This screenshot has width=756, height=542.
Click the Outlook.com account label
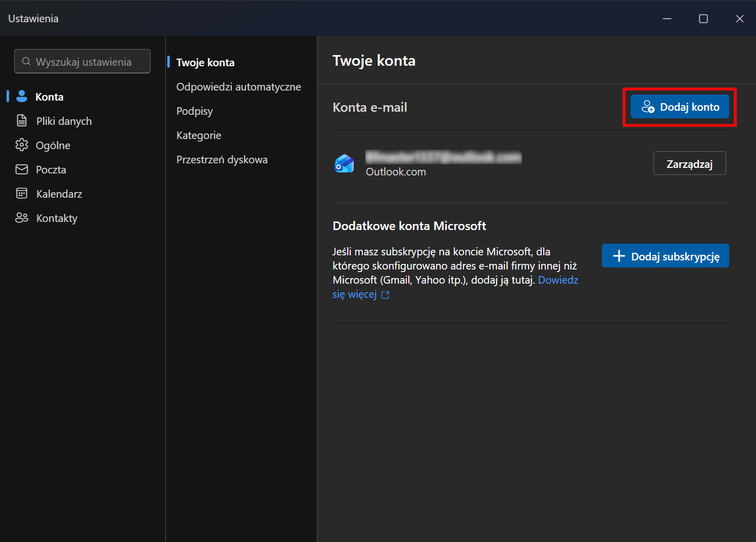pos(396,172)
